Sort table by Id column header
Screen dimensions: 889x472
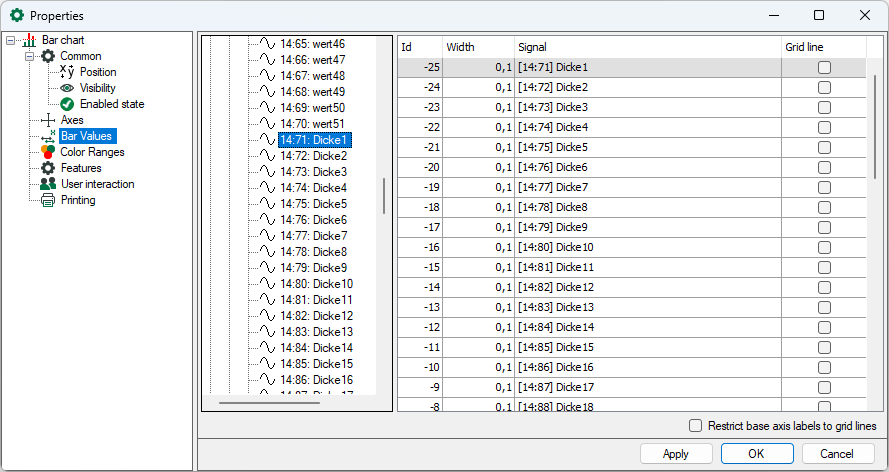(x=420, y=48)
